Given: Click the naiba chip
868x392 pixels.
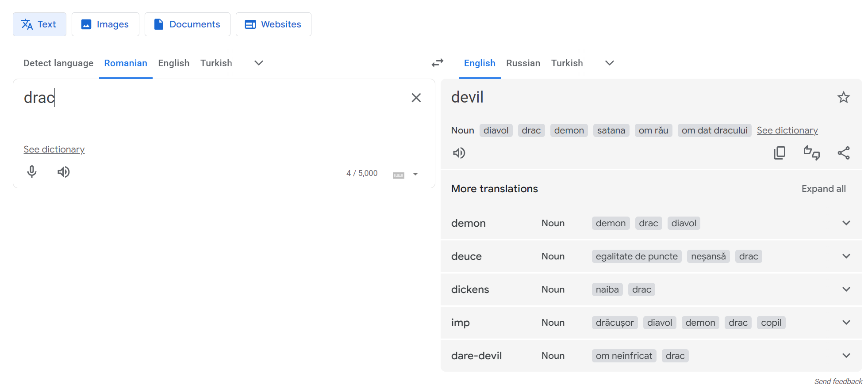Looking at the screenshot, I should point(607,289).
